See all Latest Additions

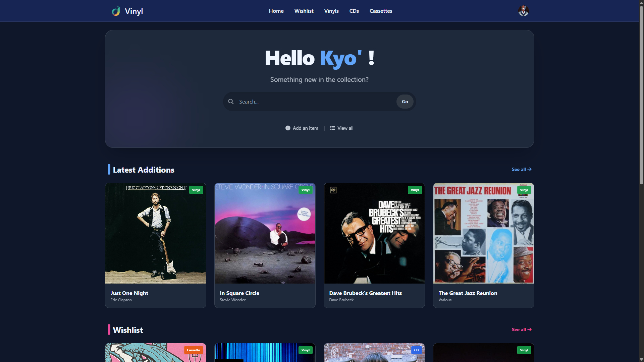(x=522, y=169)
